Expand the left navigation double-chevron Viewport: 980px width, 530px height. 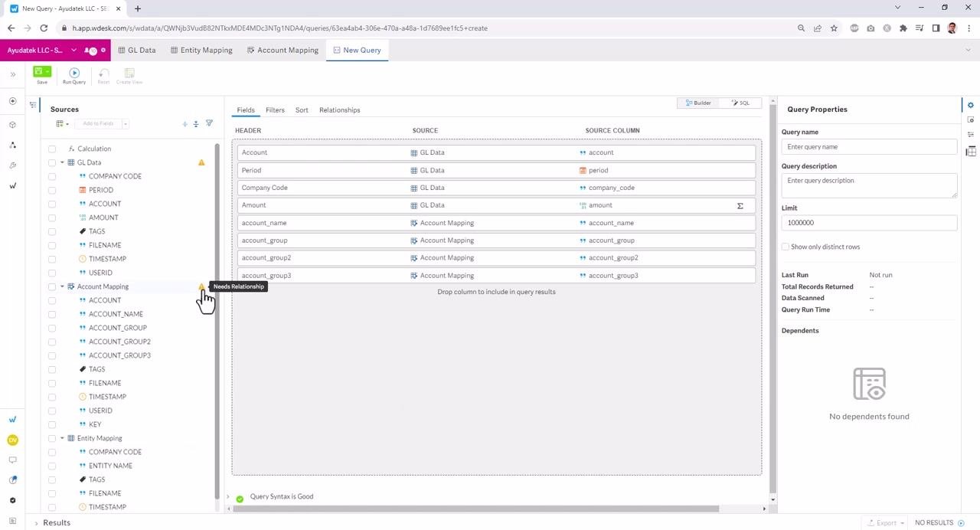pyautogui.click(x=12, y=74)
